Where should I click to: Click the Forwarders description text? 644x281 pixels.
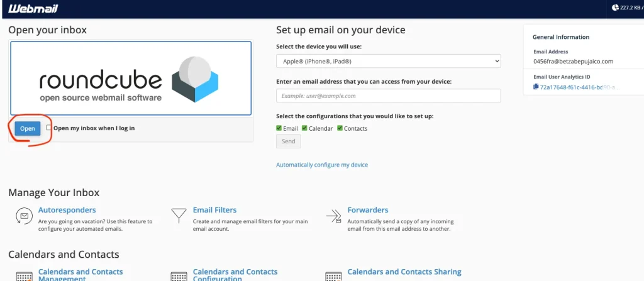401,225
